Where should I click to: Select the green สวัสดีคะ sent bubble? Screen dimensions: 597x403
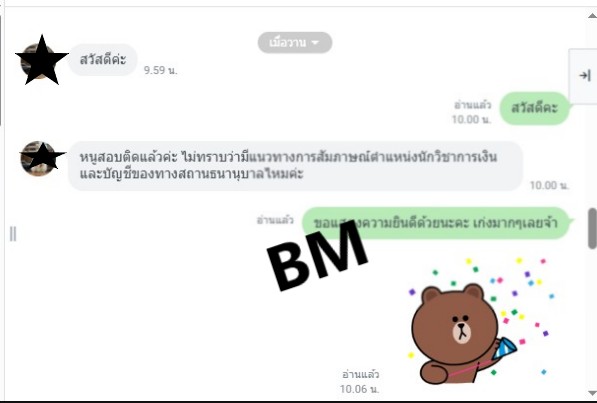point(534,108)
